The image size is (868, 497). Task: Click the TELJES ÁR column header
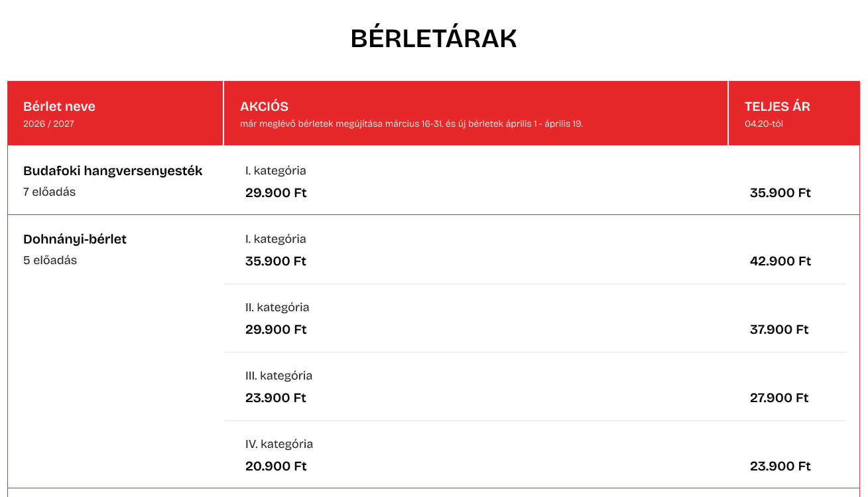pos(777,106)
